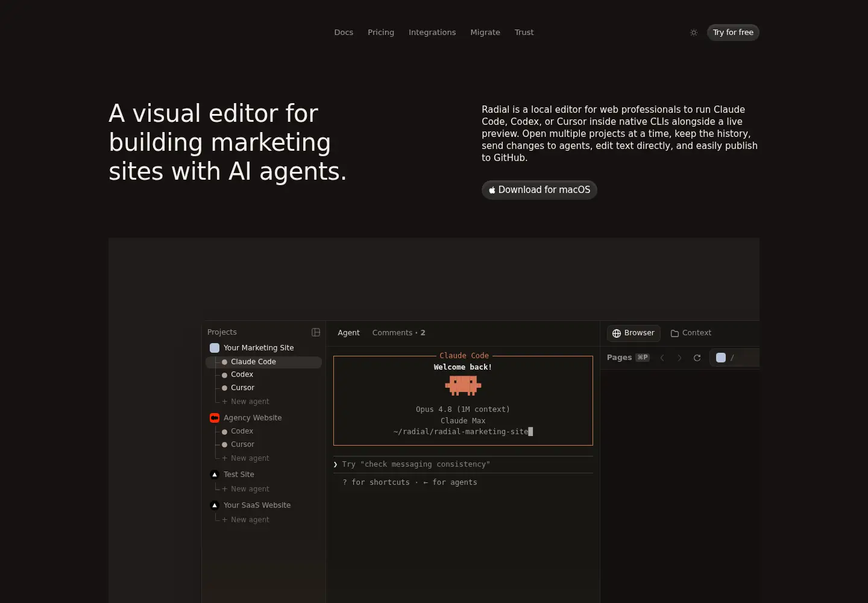Add New agent under Your SaaS Website
Screen dimensions: 868x603
(246, 520)
